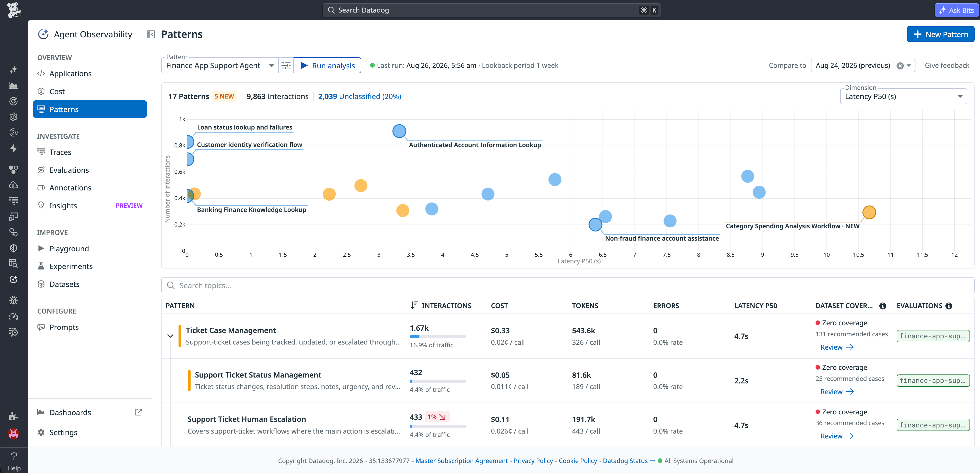The height and width of the screenshot is (473, 980).
Task: Click Run analysis button
Action: pos(327,66)
